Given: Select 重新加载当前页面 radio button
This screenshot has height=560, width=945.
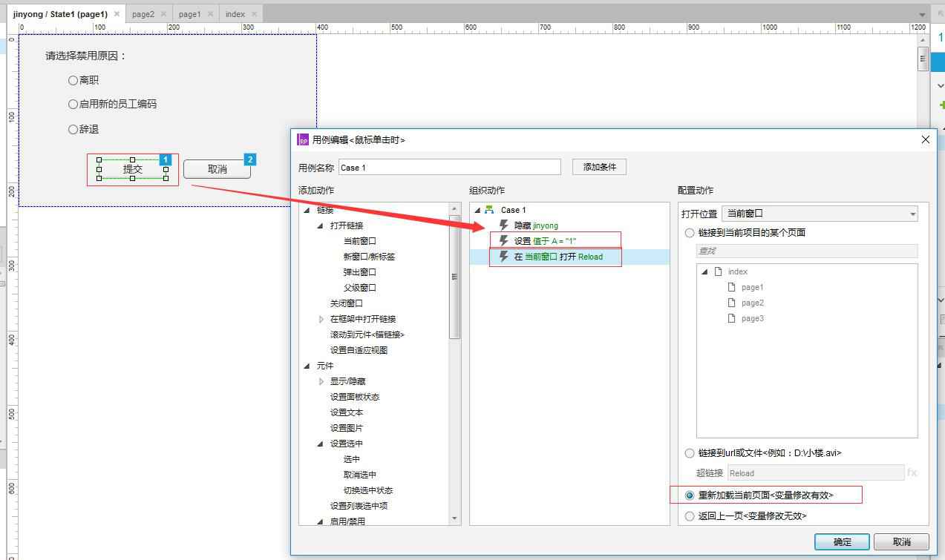Looking at the screenshot, I should (x=690, y=495).
